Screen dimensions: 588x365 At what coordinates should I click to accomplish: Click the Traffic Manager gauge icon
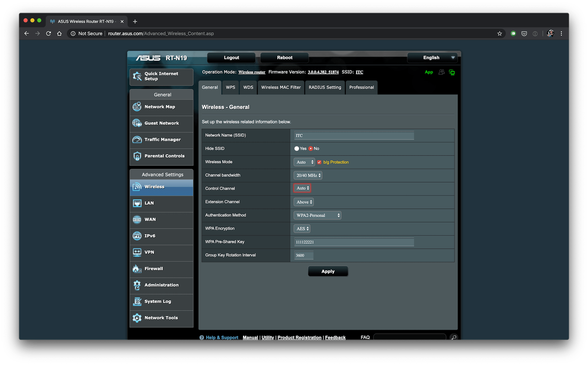pos(137,140)
